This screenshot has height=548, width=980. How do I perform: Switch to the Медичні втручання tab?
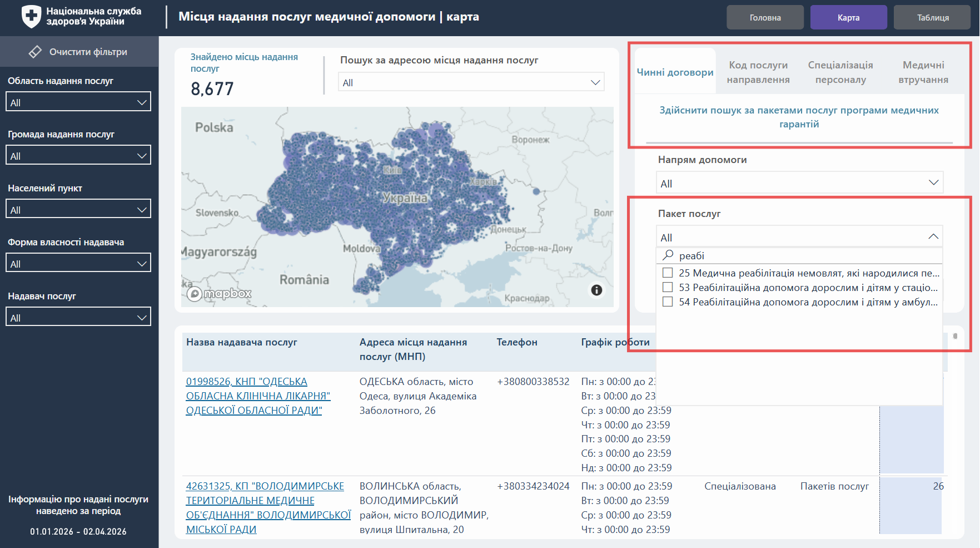pos(923,72)
